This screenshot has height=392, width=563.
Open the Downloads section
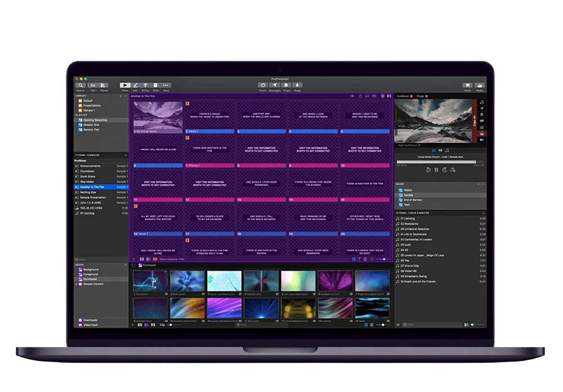point(101,320)
